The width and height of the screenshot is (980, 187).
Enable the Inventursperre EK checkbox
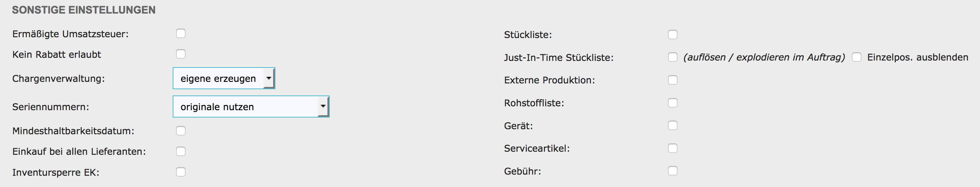tap(181, 172)
